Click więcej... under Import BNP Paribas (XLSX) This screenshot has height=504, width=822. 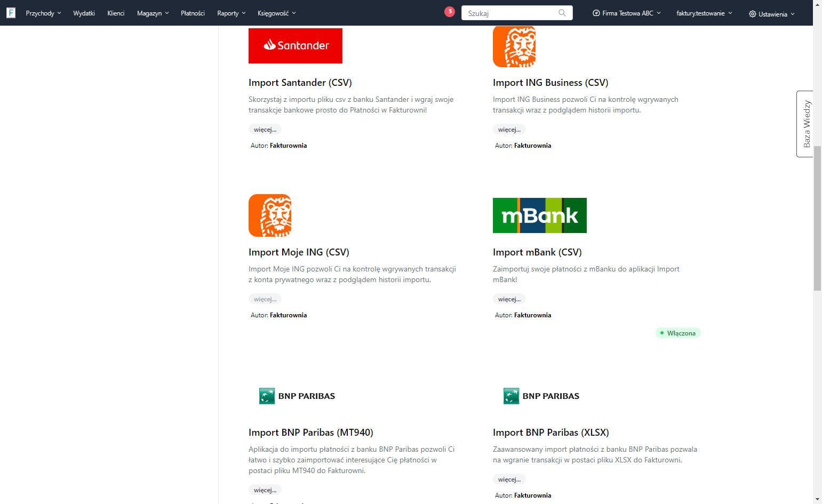click(509, 479)
